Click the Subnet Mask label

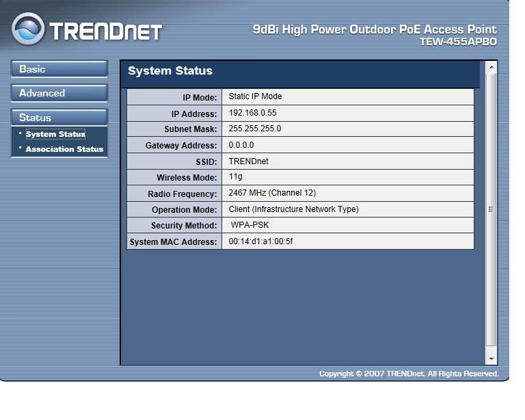tap(191, 129)
